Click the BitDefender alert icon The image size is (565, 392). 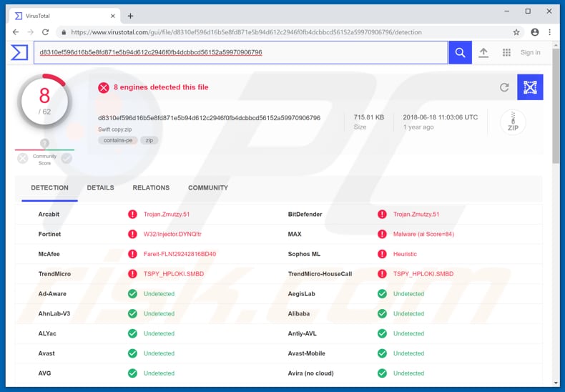pos(382,215)
